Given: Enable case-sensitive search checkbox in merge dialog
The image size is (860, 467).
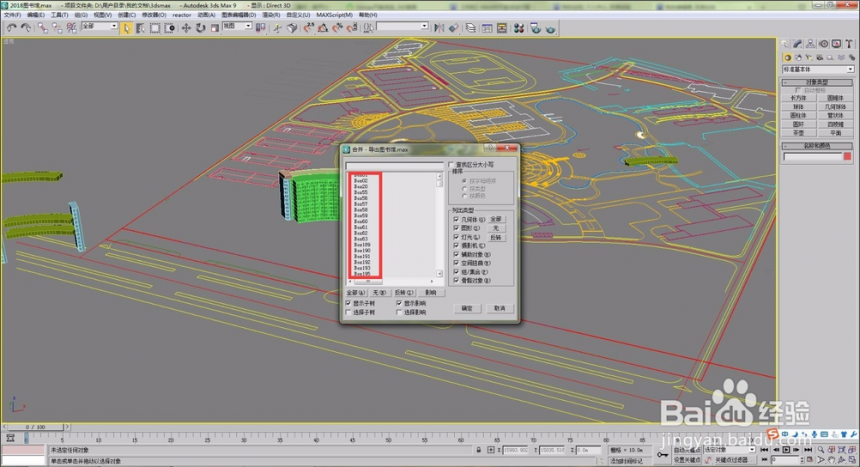Looking at the screenshot, I should [x=451, y=164].
